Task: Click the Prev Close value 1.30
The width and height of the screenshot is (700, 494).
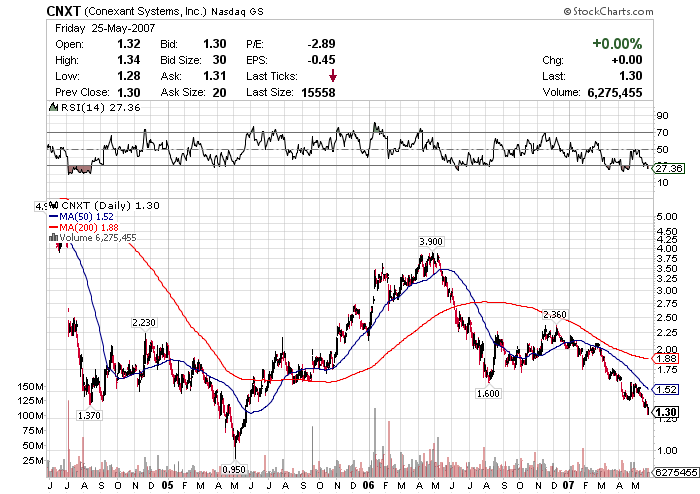Action: (x=129, y=92)
